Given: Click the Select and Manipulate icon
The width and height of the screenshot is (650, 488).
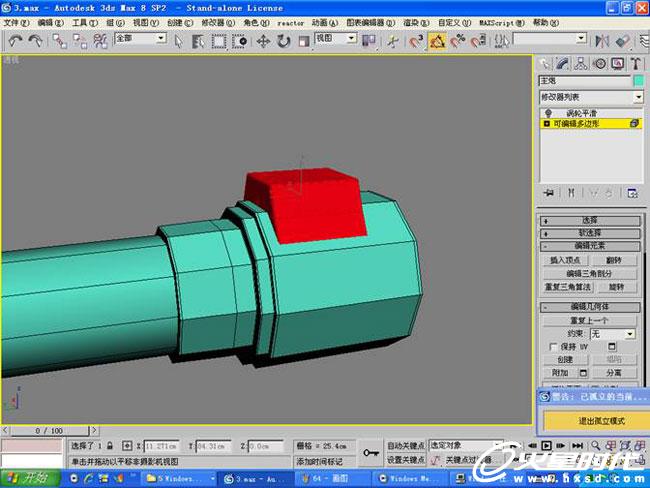Looking at the screenshot, I should [x=392, y=41].
